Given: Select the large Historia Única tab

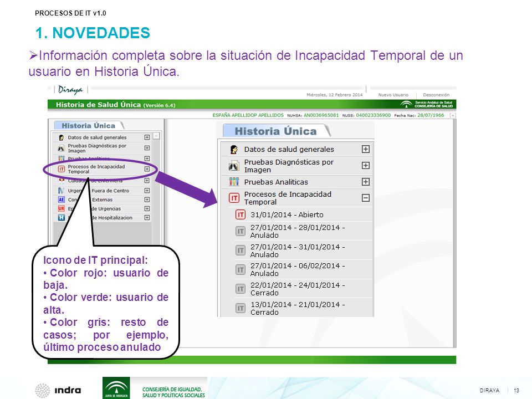Looking at the screenshot, I should 276,131.
